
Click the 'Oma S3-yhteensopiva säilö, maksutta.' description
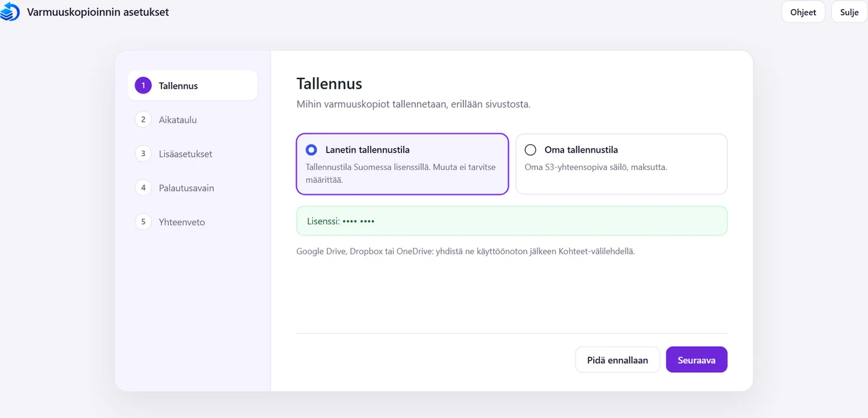596,167
